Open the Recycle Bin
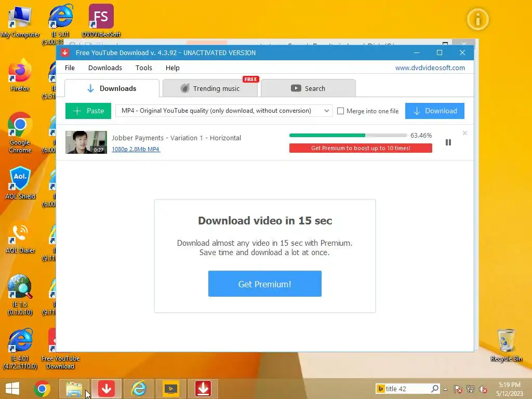Image resolution: width=532 pixels, height=399 pixels. click(506, 345)
